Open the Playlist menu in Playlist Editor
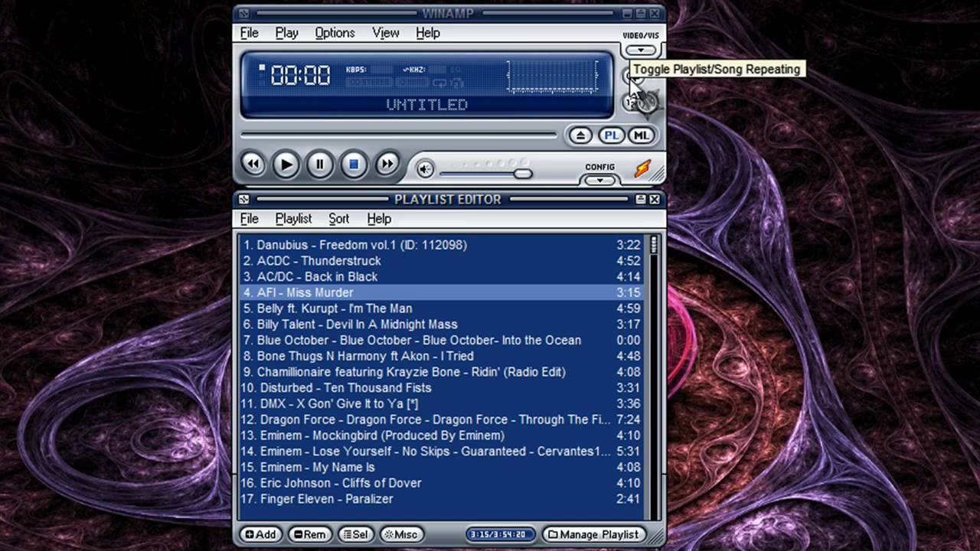The image size is (980, 551). pyautogui.click(x=294, y=219)
